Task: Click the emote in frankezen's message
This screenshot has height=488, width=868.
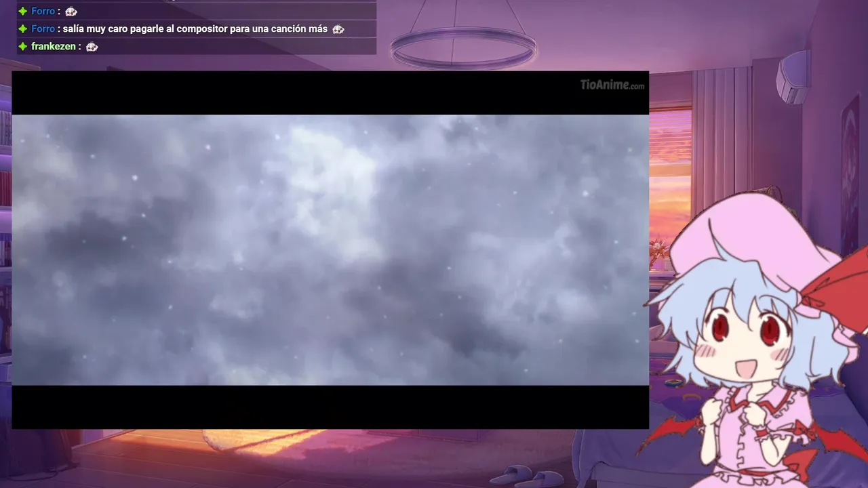Action: pos(92,47)
